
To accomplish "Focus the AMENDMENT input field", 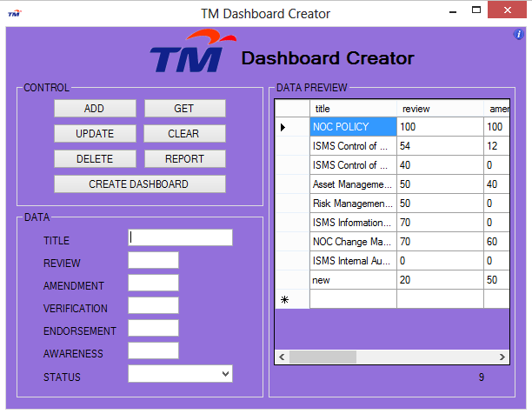I will (153, 283).
